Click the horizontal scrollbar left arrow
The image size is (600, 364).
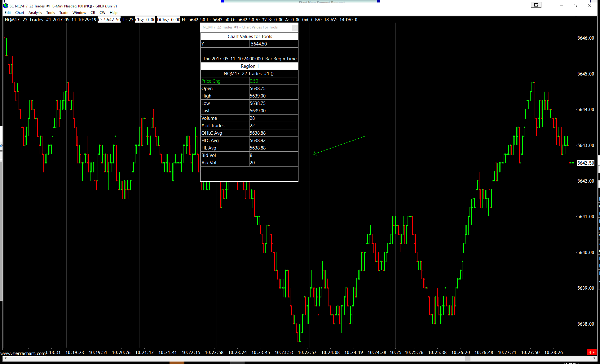coord(6,358)
